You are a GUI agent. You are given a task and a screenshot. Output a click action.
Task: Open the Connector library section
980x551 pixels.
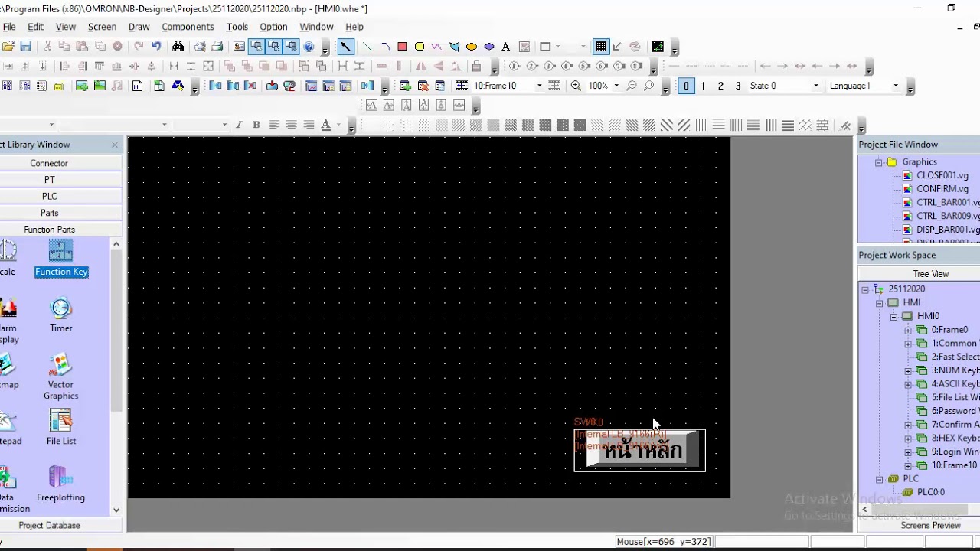point(49,163)
